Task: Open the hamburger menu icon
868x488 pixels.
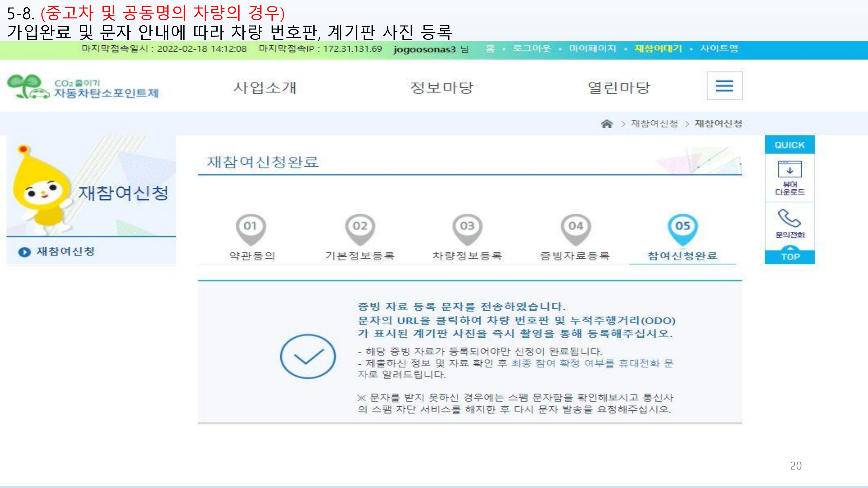Action: click(x=724, y=85)
